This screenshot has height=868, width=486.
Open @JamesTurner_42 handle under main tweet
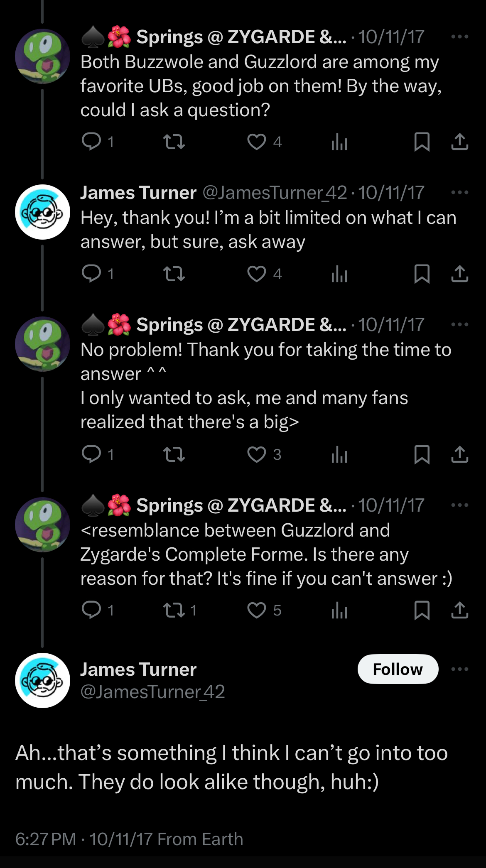pos(152,691)
